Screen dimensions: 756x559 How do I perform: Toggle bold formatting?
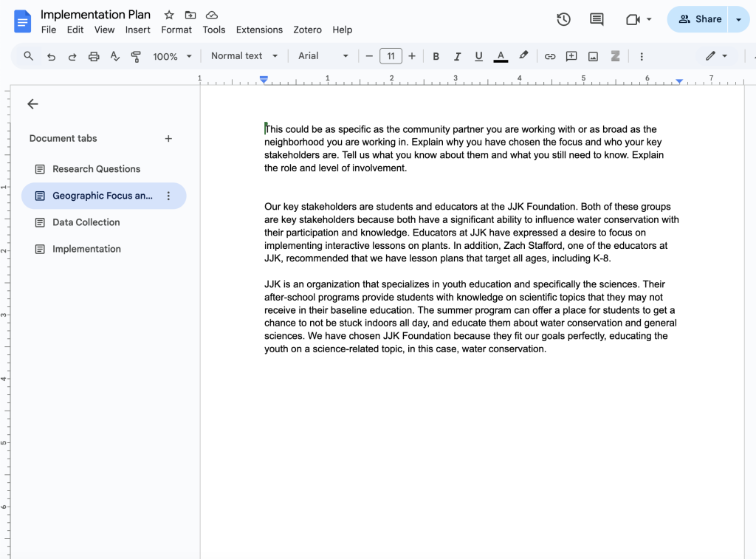click(436, 56)
